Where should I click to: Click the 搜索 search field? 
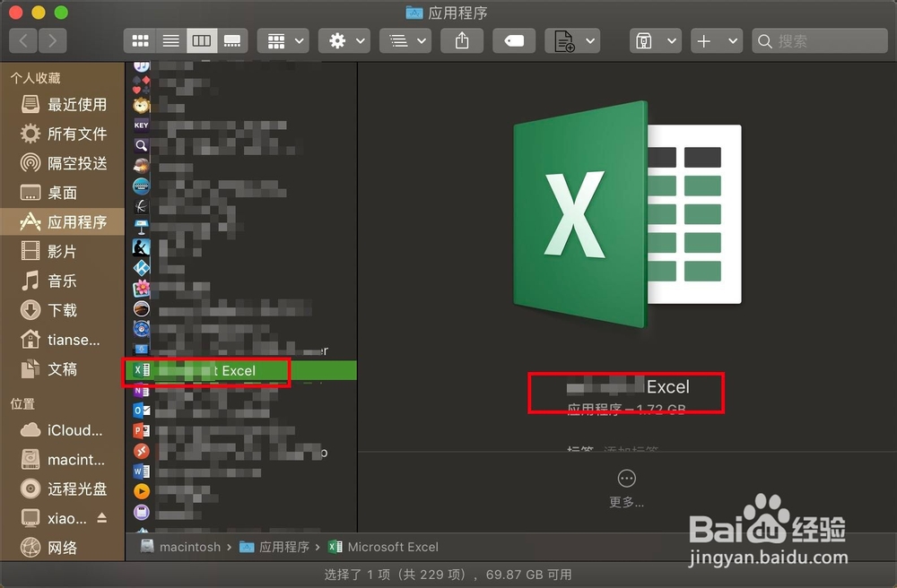(x=819, y=40)
